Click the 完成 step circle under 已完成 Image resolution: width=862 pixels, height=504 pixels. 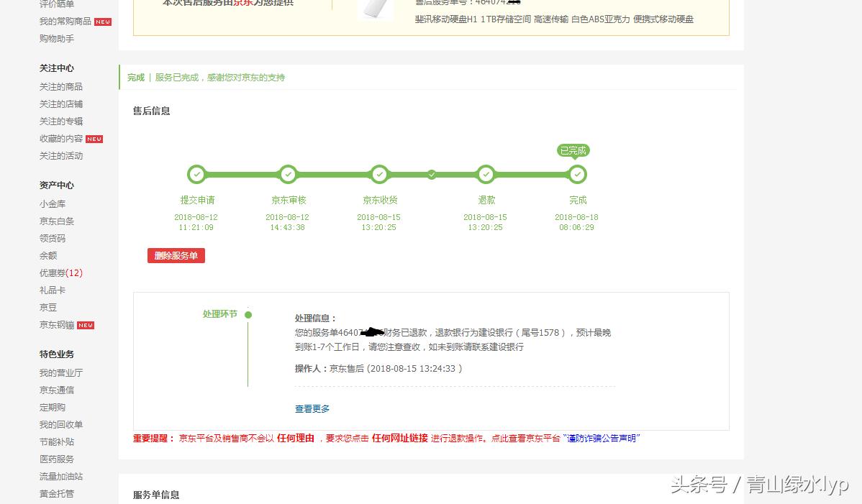point(577,174)
